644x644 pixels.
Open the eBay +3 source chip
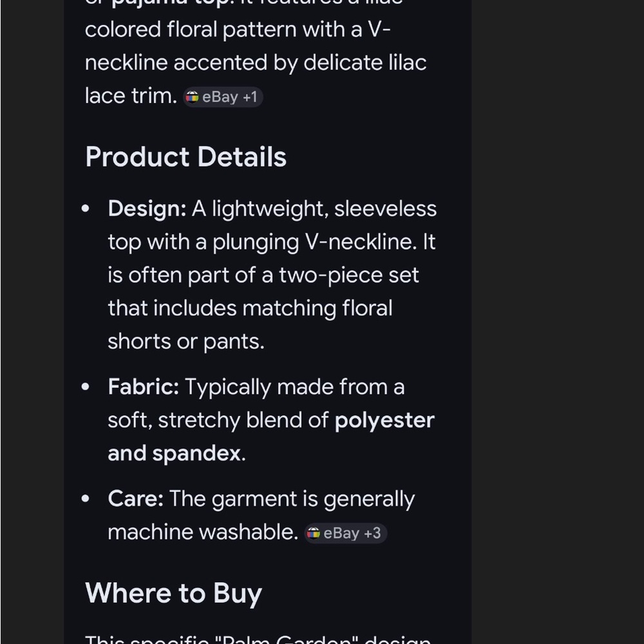(345, 533)
